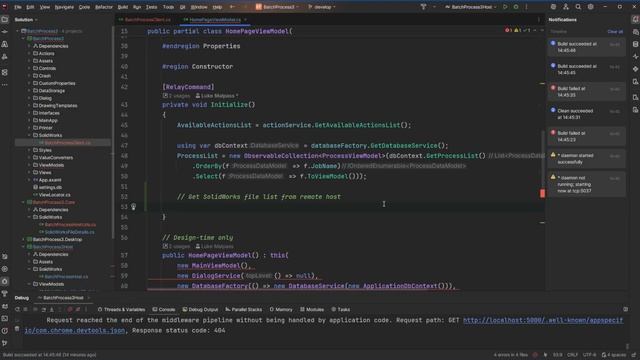Open the IDE settings gear icon
This screenshot has width=640, height=360.
coord(591,7)
